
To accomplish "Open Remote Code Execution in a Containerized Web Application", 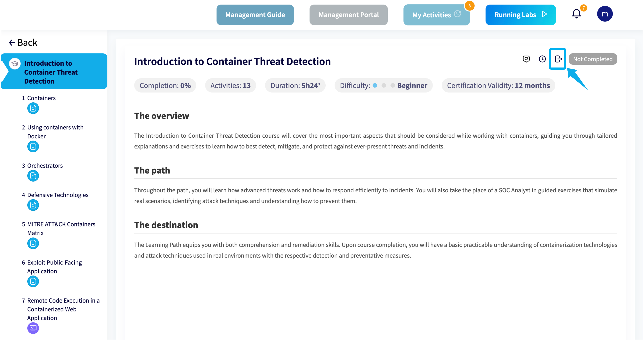I will click(63, 309).
